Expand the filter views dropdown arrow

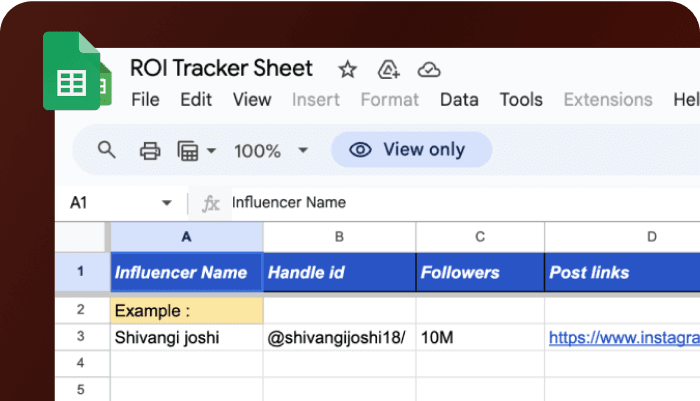click(212, 150)
